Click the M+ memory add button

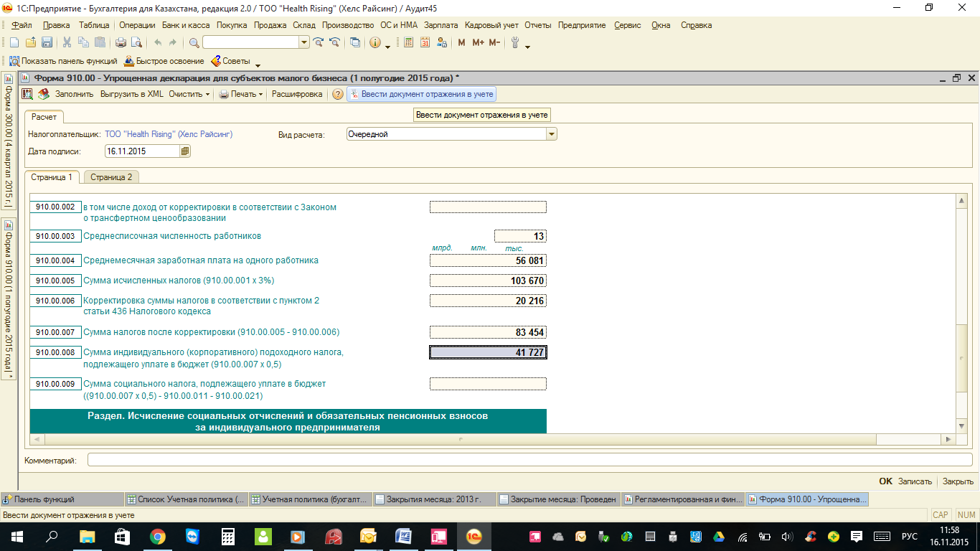(479, 42)
